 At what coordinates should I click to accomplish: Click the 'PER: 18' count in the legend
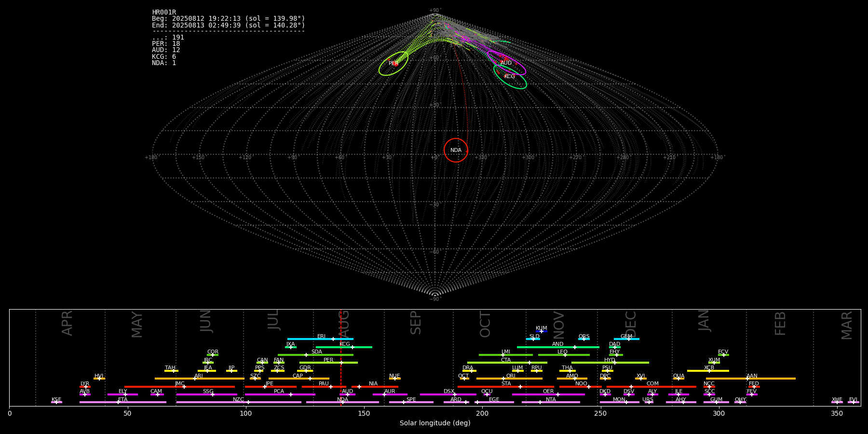[x=166, y=44]
